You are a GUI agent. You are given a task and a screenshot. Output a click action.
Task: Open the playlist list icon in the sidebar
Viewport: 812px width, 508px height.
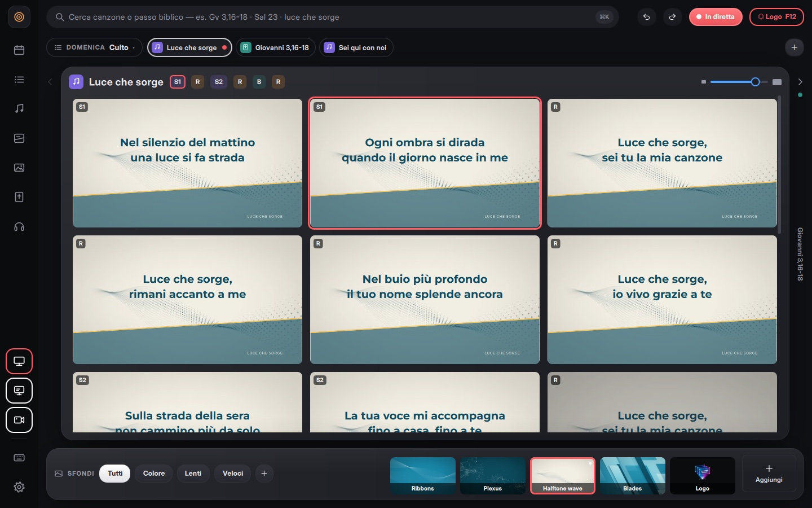pyautogui.click(x=19, y=80)
